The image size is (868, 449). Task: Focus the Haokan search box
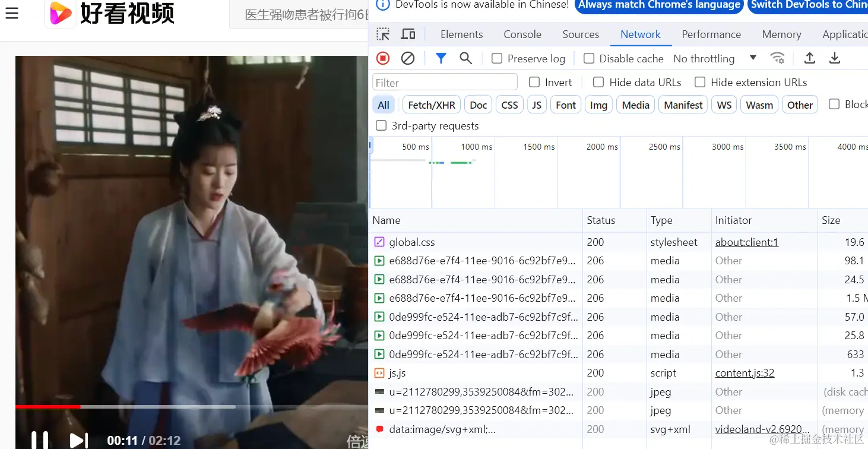(299, 14)
